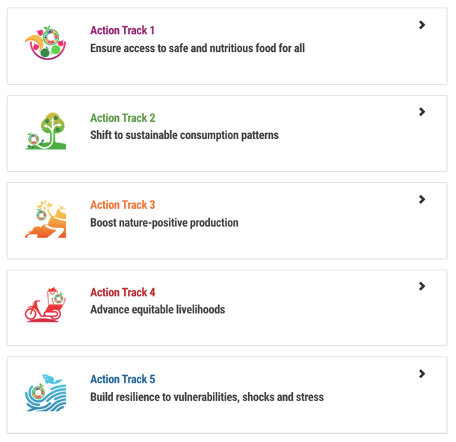The image size is (456, 442).
Task: Select 'Boost nature-positive production' text
Action: (164, 223)
